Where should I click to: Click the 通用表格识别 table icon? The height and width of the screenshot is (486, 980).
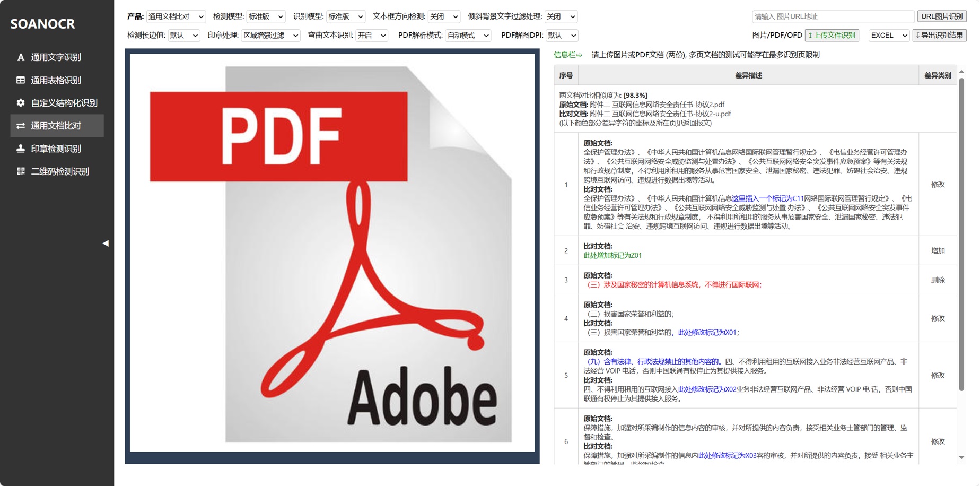coord(21,80)
